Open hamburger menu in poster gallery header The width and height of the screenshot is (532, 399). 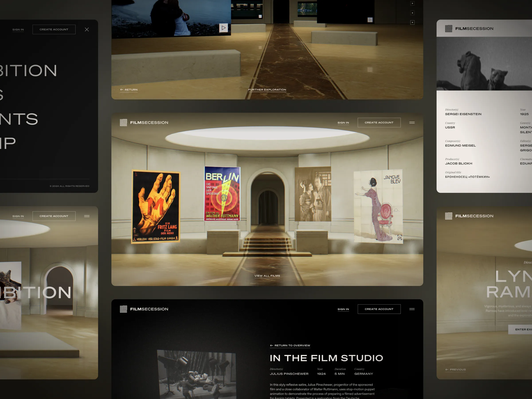coord(412,122)
